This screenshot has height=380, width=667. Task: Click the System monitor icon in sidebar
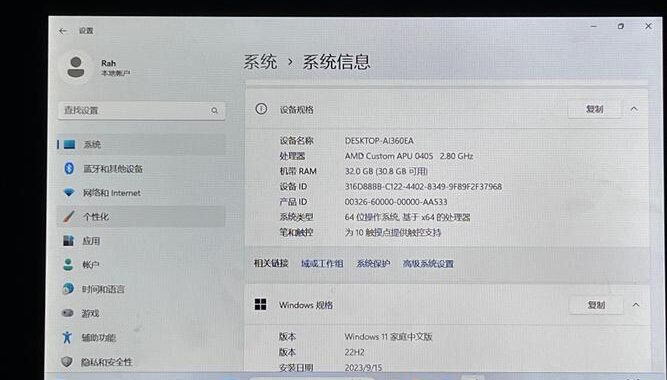click(69, 144)
